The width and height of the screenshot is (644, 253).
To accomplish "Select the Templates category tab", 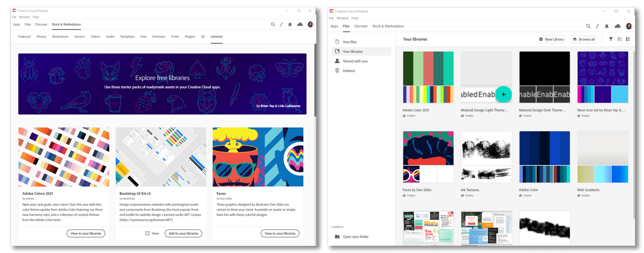I will (x=127, y=37).
